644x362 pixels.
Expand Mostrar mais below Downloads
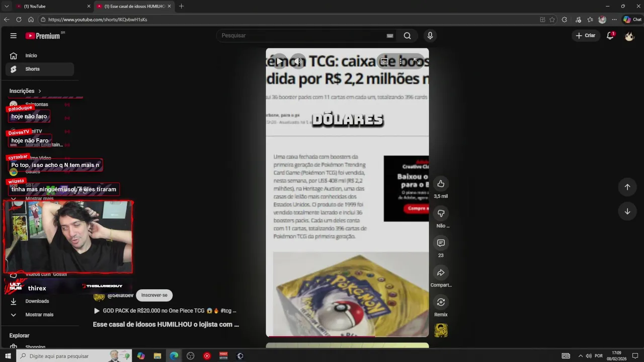tap(40, 315)
